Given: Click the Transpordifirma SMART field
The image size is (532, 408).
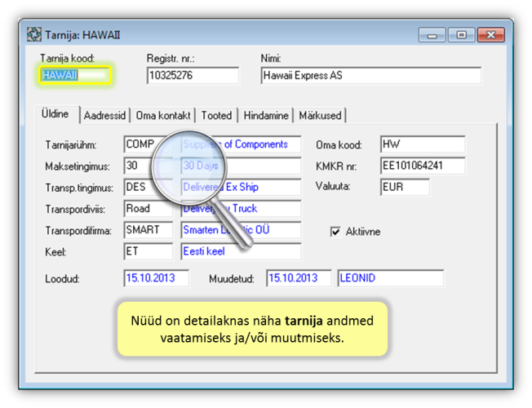Looking at the screenshot, I should point(148,230).
